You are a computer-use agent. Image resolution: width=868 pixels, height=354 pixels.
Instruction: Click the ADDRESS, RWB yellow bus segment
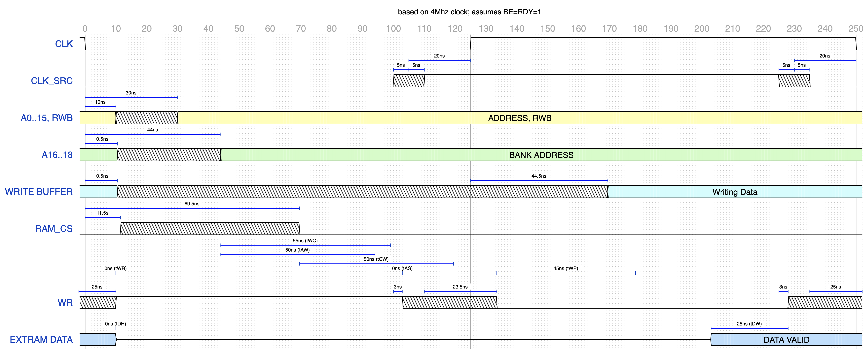pyautogui.click(x=520, y=118)
